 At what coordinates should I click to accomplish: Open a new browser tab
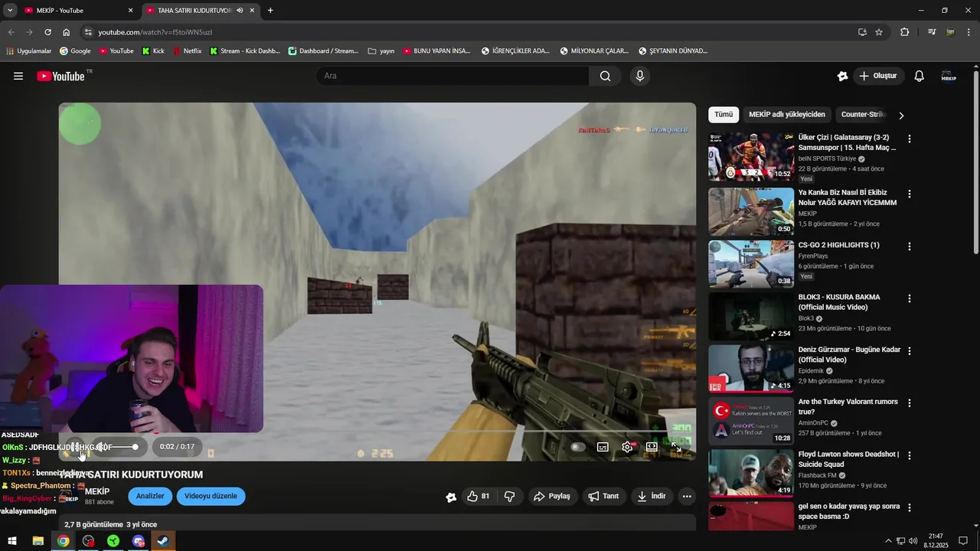tap(270, 11)
